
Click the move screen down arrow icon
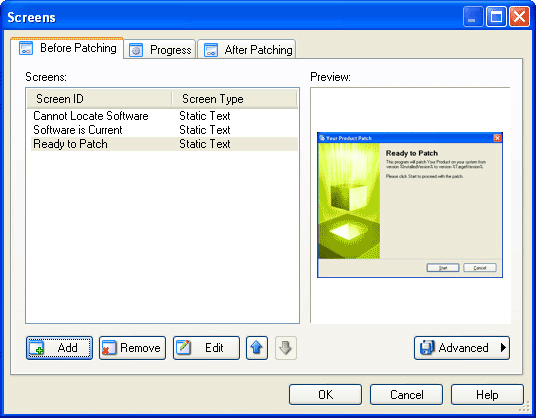point(285,348)
